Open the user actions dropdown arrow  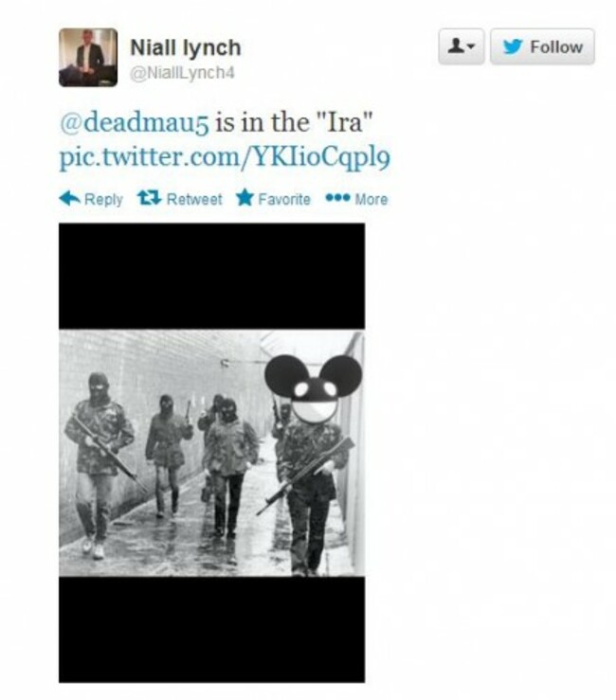tap(472, 46)
